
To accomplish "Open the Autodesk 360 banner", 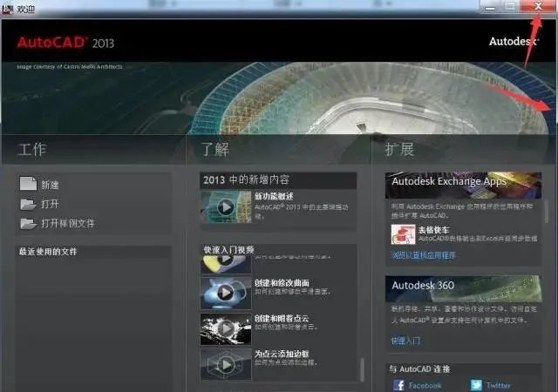I will pyautogui.click(x=463, y=288).
